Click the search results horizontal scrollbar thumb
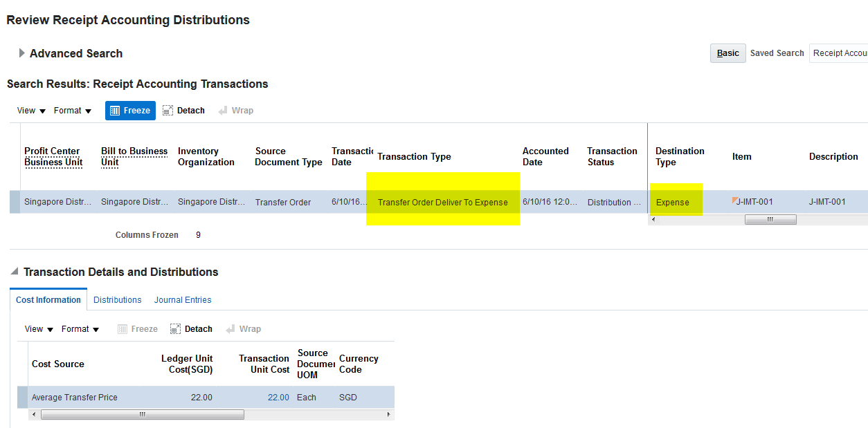The width and height of the screenshot is (868, 428). tap(770, 219)
